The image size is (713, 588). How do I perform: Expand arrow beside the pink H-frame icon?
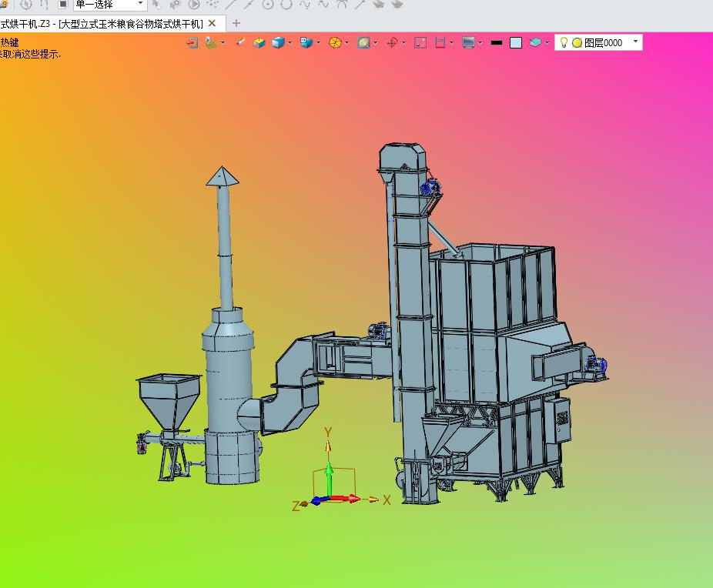451,43
